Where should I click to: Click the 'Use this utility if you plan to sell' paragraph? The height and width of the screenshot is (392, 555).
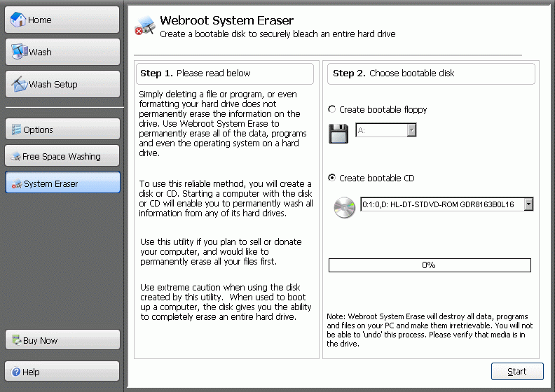pyautogui.click(x=221, y=252)
